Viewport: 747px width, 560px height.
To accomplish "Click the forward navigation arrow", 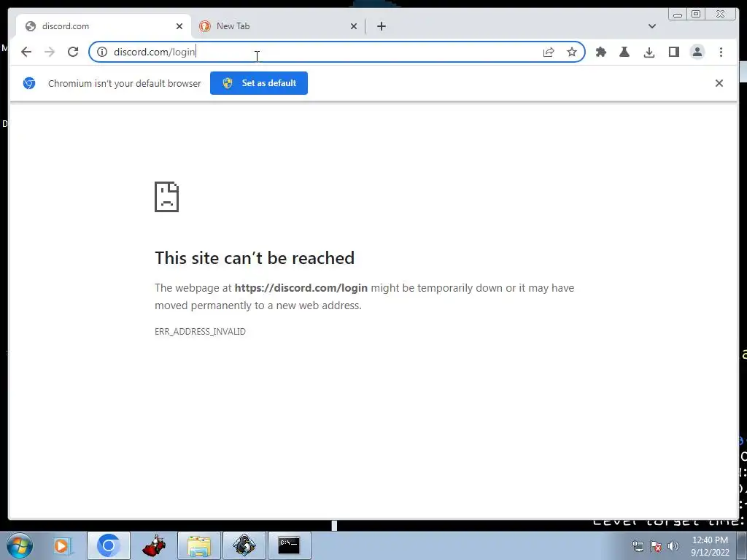I will [x=50, y=52].
